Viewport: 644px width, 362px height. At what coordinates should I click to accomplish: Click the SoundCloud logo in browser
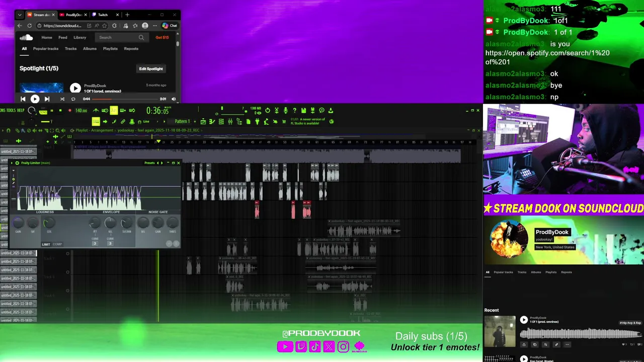27,37
